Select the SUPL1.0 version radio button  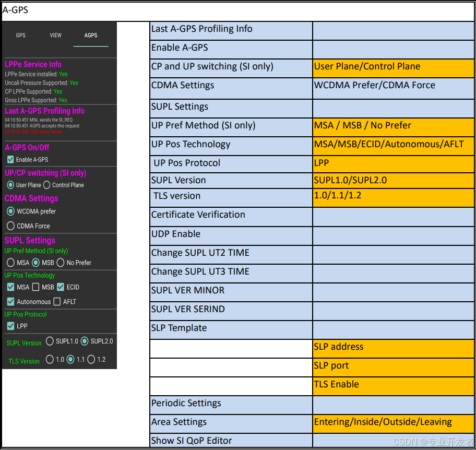click(x=50, y=341)
